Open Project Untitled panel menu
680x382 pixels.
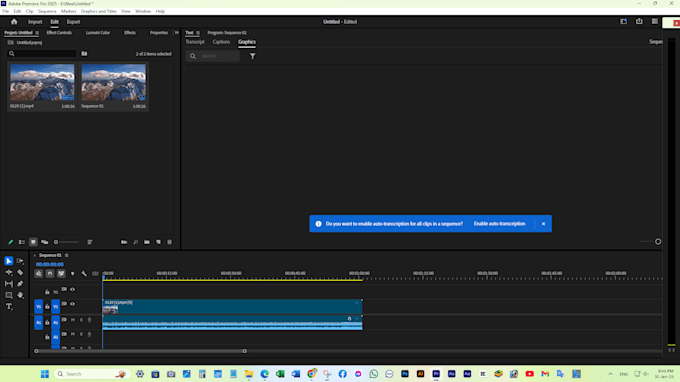(x=37, y=33)
